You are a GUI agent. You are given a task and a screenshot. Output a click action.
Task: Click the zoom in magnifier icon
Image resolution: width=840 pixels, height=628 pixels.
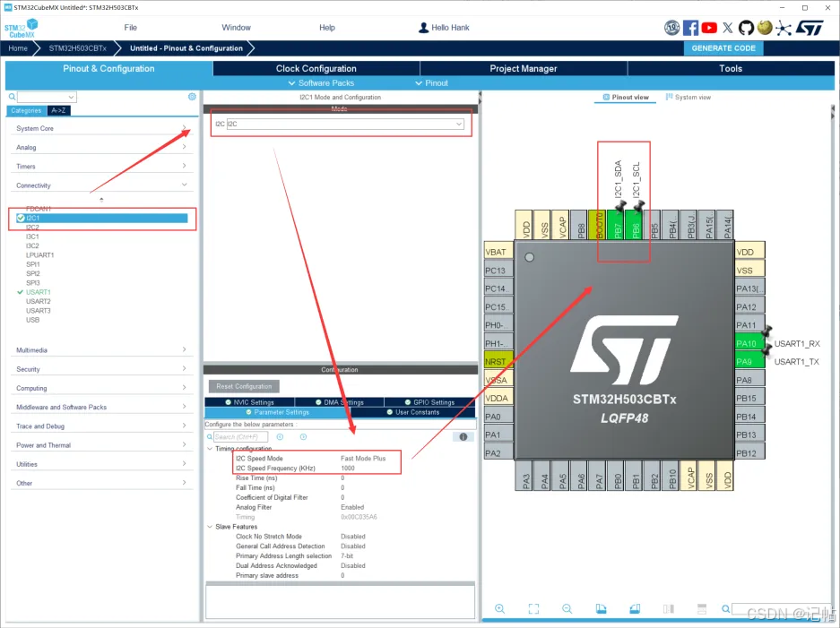point(499,609)
